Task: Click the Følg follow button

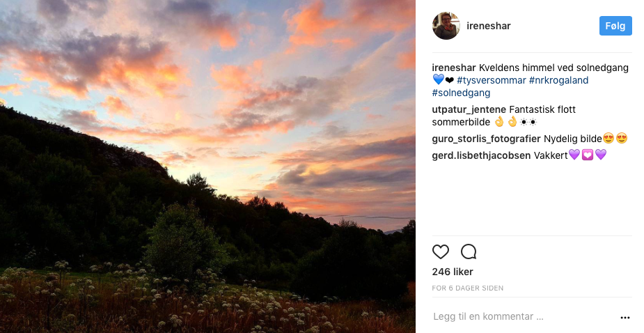Action: tap(615, 26)
